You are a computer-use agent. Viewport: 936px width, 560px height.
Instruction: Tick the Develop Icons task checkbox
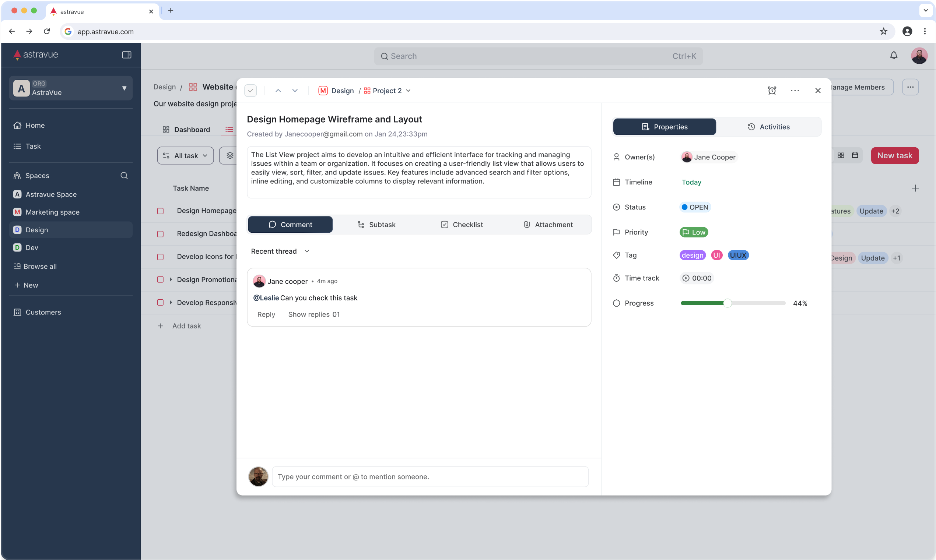point(160,257)
